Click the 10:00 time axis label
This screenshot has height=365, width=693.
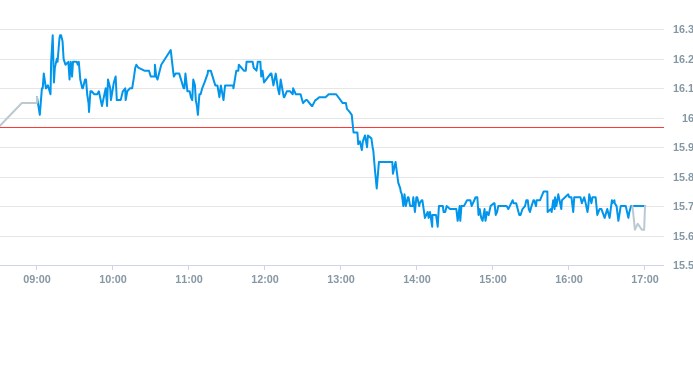pos(113,279)
